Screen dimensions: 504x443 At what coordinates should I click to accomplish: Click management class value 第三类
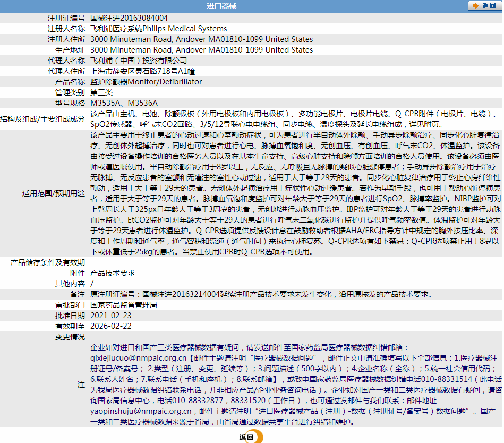click(101, 92)
